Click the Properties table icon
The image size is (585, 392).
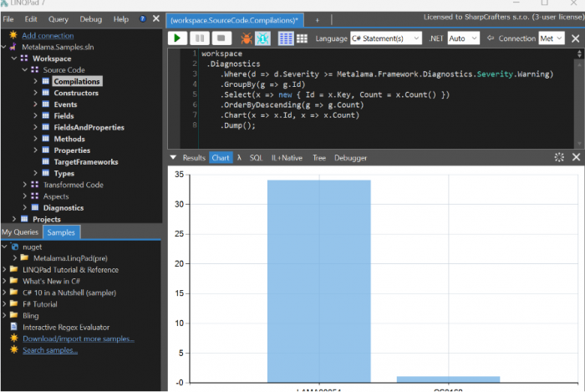pos(45,150)
